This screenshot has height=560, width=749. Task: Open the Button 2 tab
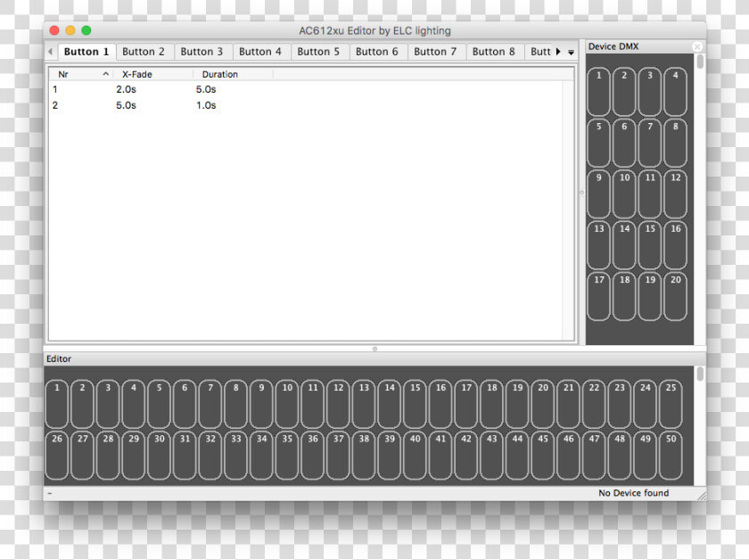click(144, 52)
